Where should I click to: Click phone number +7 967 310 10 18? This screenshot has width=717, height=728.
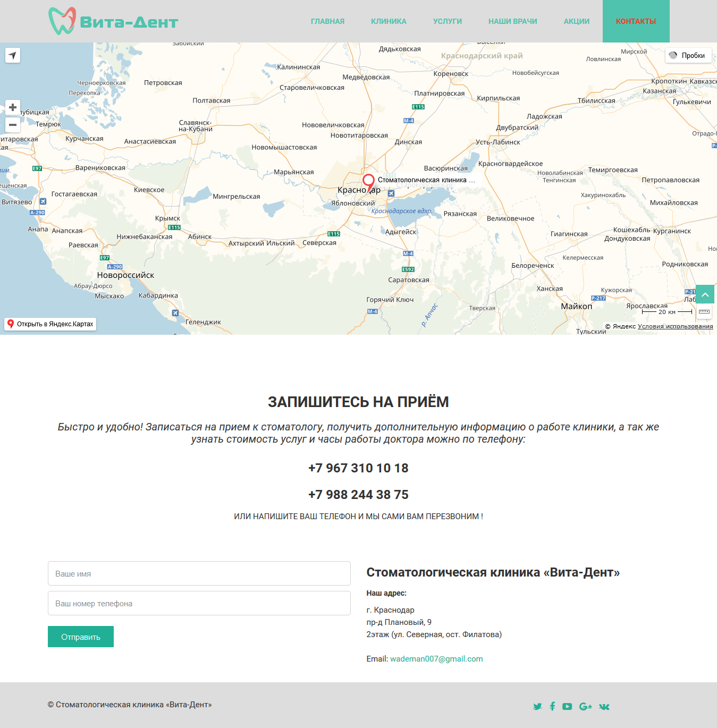tap(358, 468)
